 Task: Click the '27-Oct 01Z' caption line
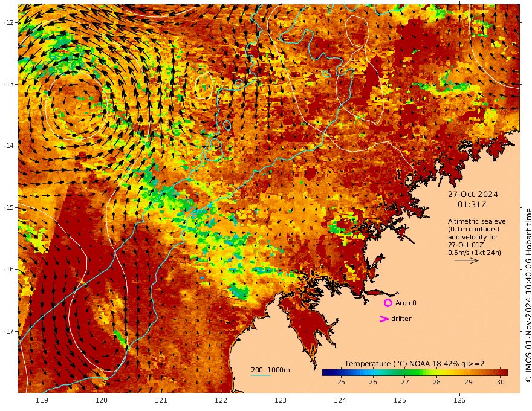click(466, 245)
